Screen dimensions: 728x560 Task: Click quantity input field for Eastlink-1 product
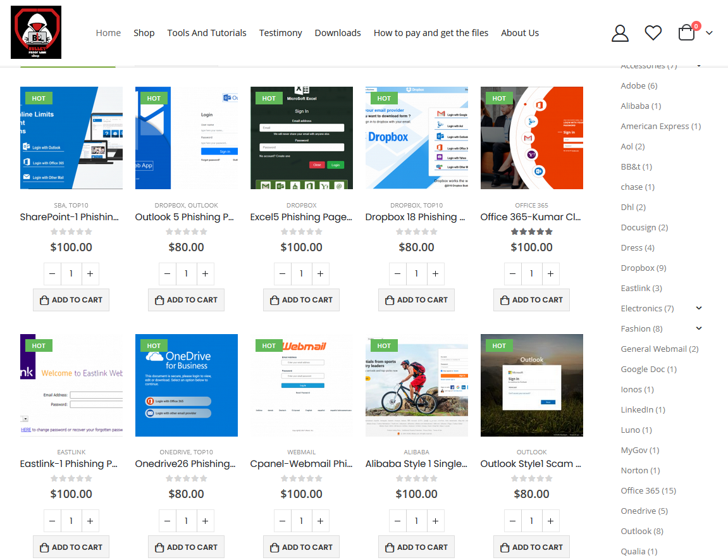point(71,520)
